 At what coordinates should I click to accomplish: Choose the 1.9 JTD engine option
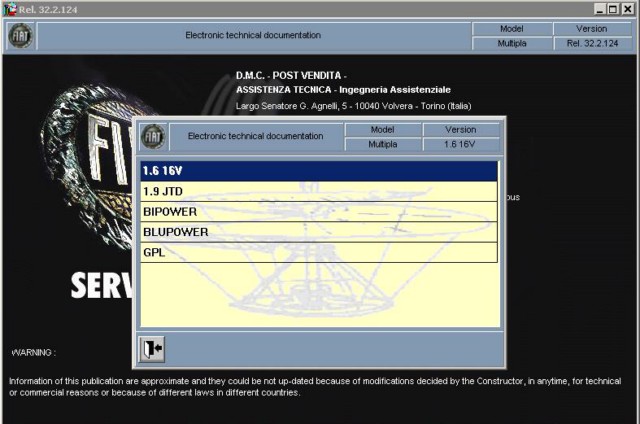pos(319,191)
